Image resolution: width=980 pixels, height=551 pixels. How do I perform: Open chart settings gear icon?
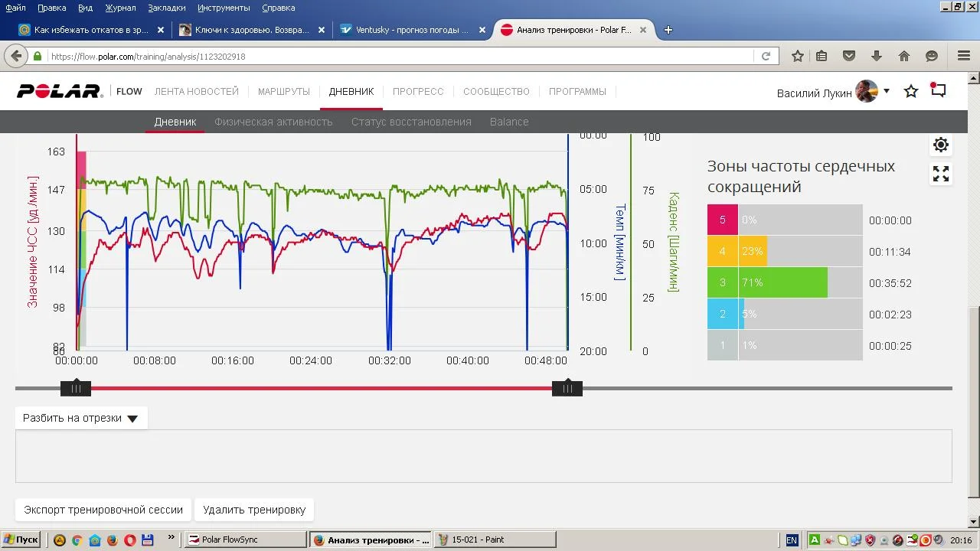941,145
